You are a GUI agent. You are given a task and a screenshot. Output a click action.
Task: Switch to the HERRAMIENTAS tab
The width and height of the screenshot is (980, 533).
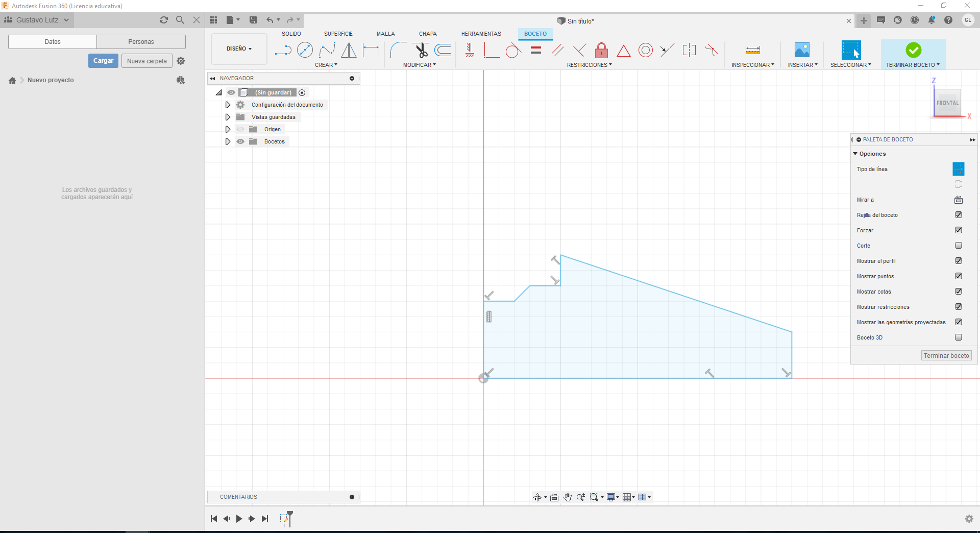[481, 34]
